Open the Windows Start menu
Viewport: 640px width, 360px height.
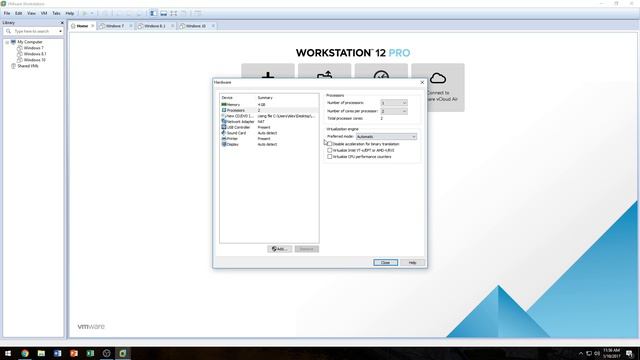tap(8, 353)
